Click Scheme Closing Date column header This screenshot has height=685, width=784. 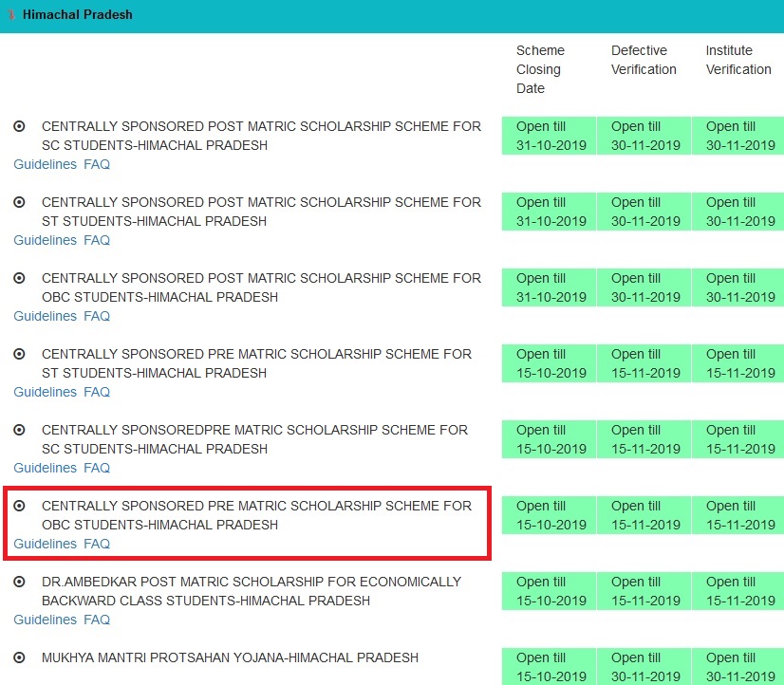pos(540,69)
